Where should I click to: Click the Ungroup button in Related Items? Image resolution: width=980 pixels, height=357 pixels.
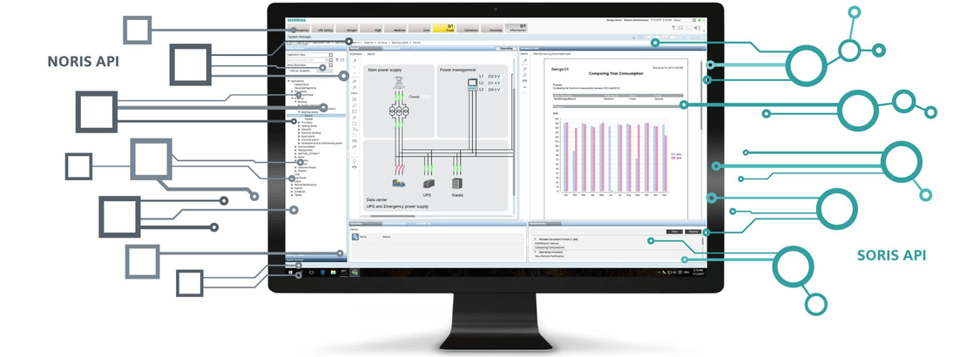(693, 232)
